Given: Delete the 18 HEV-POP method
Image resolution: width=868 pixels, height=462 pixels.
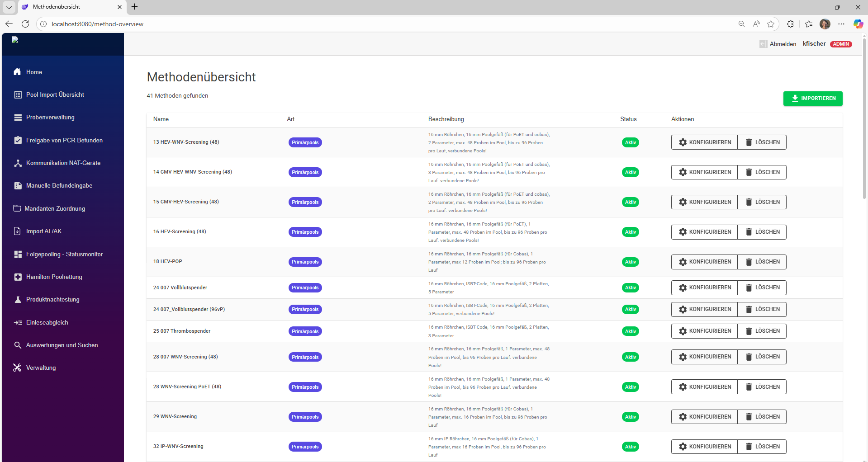Looking at the screenshot, I should click(x=762, y=262).
